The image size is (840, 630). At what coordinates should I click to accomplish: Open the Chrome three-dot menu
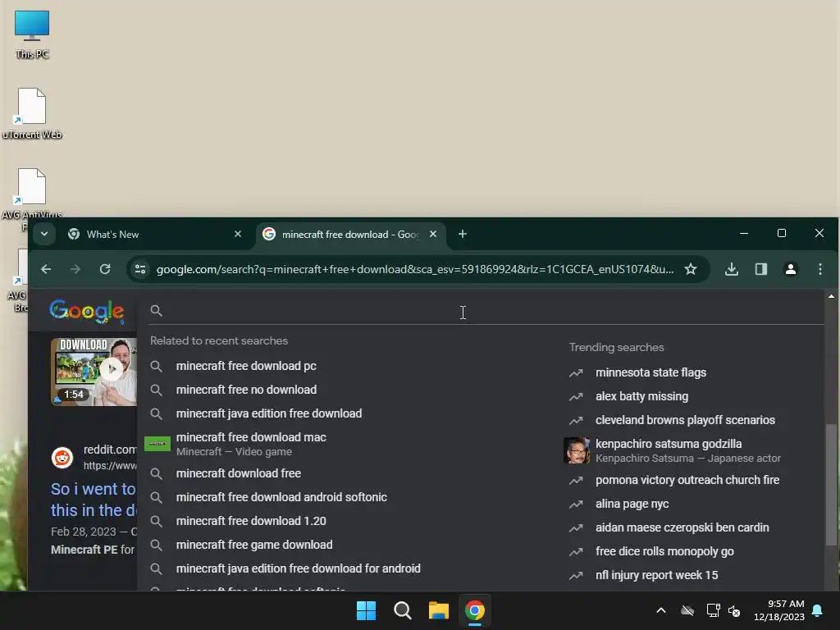819,269
